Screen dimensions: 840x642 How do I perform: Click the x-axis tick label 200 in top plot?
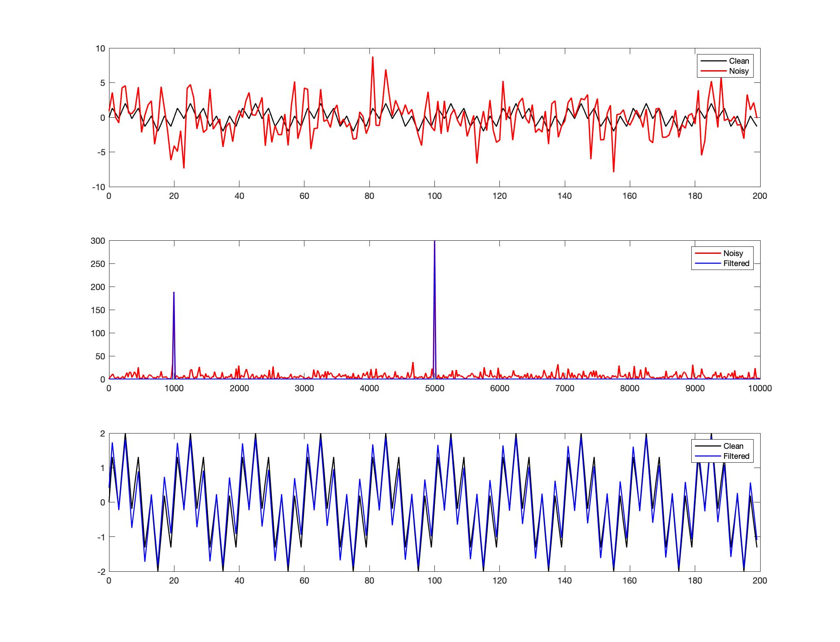point(760,196)
